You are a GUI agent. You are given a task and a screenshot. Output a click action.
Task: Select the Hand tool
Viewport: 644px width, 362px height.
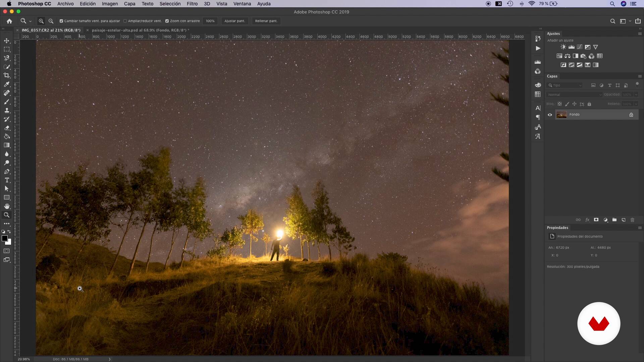(7, 206)
